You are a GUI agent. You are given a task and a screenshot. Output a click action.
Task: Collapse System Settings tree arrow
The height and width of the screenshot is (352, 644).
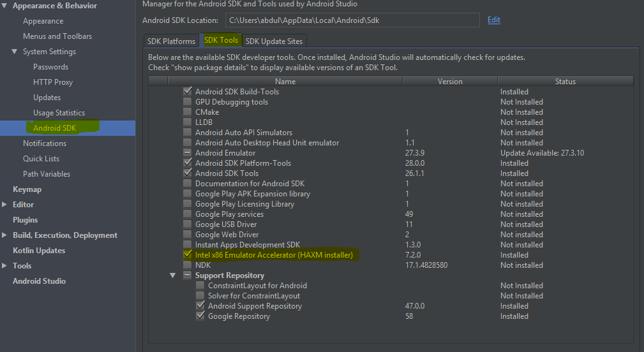pyautogui.click(x=15, y=52)
